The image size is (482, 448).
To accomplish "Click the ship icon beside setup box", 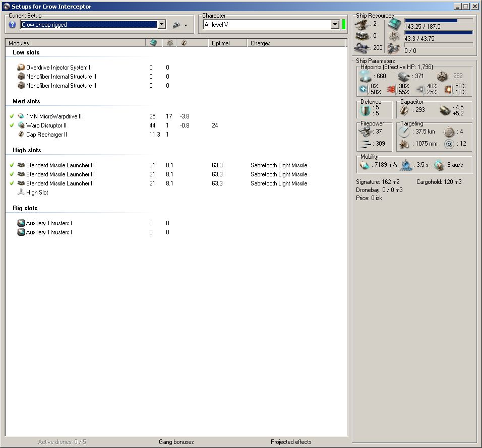I will [x=177, y=25].
